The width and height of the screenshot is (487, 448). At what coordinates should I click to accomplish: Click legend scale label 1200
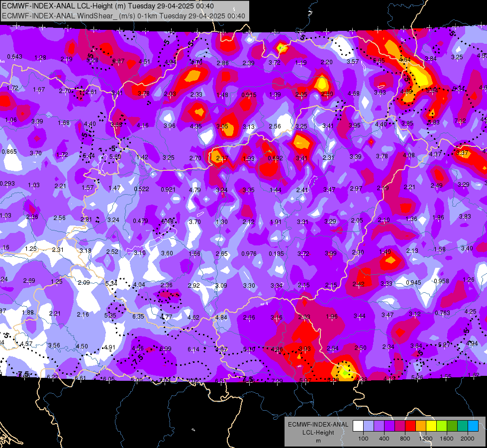[x=426, y=439]
